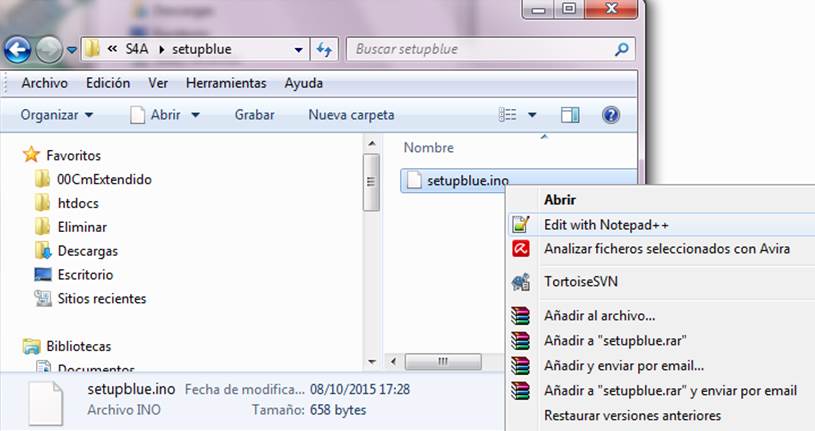Open help with the blue question icon
The image size is (815, 431).
tap(611, 115)
